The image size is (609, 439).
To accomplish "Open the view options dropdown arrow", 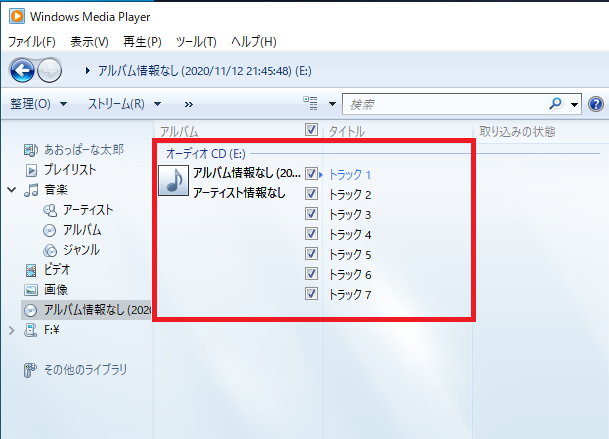I will pyautogui.click(x=332, y=104).
